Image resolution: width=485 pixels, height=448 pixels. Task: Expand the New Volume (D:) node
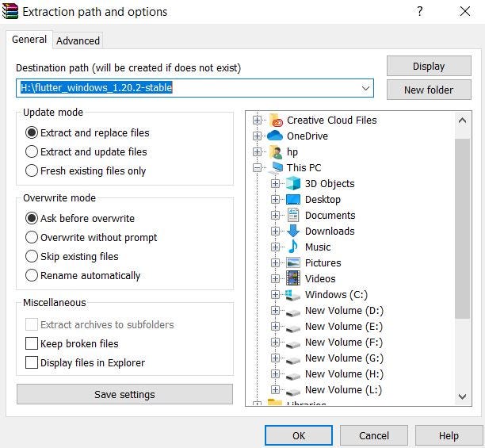click(x=275, y=310)
